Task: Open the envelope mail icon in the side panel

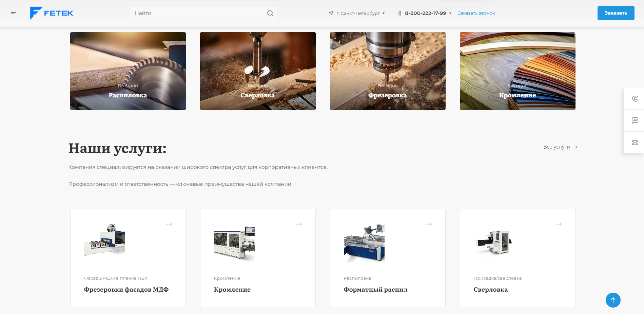Action: [635, 143]
